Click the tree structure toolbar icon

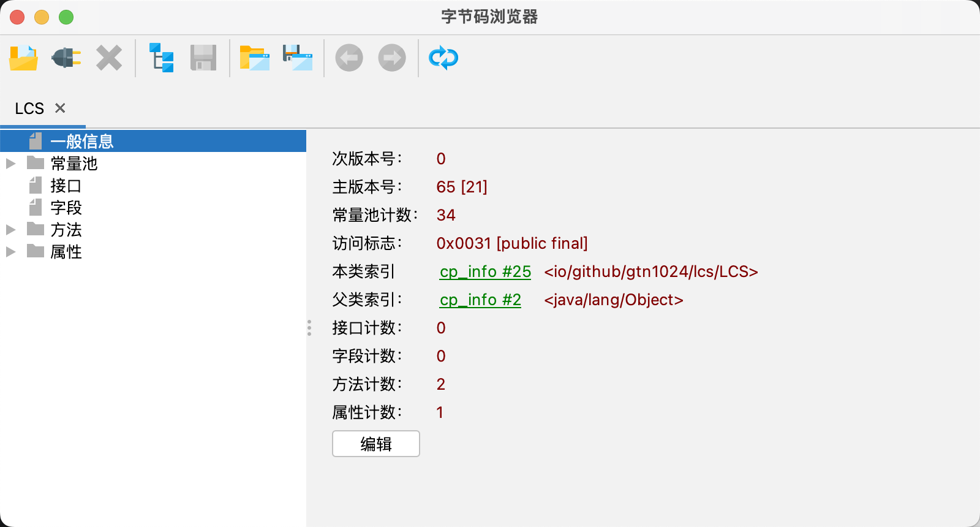click(162, 58)
